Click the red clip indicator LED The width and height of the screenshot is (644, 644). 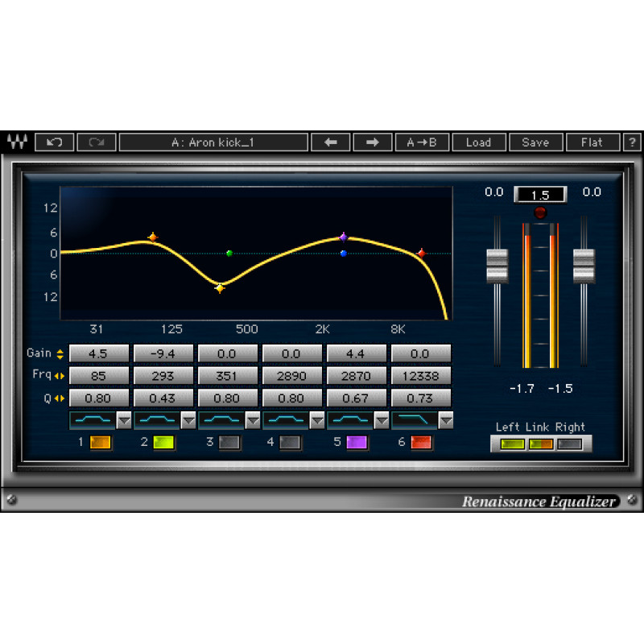[540, 213]
